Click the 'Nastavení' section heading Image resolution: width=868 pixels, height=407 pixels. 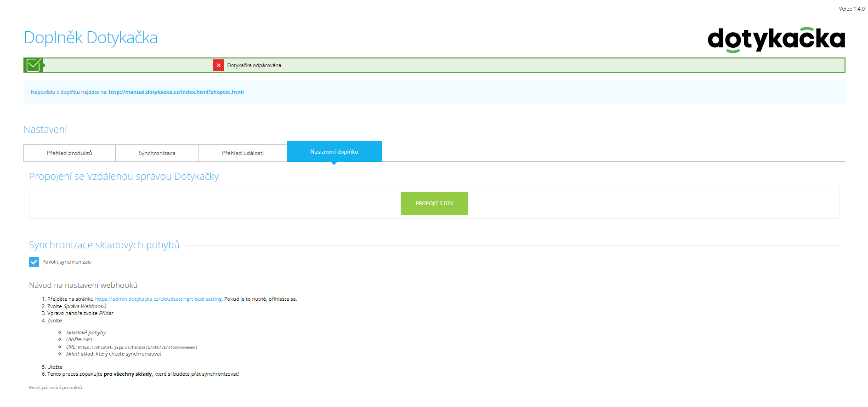pyautogui.click(x=45, y=130)
